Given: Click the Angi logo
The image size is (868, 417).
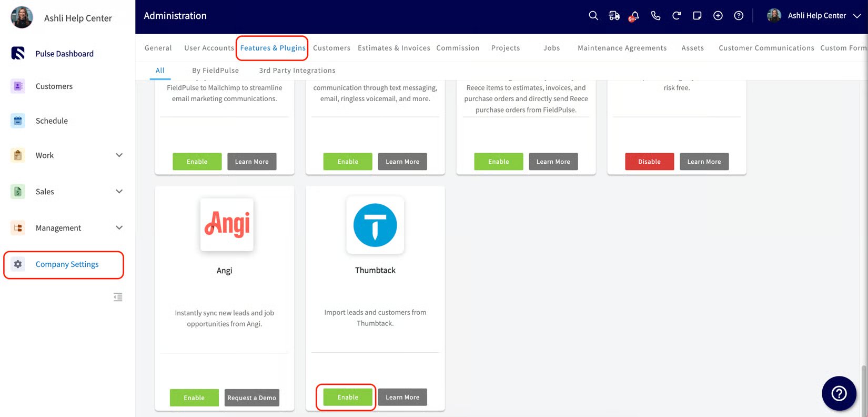Looking at the screenshot, I should (x=227, y=225).
